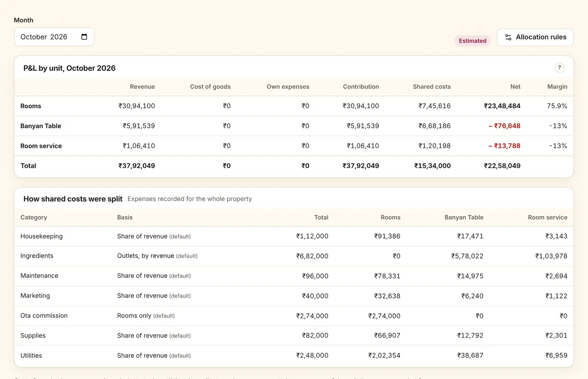Click the total net value ₹22,58,049

(x=502, y=166)
